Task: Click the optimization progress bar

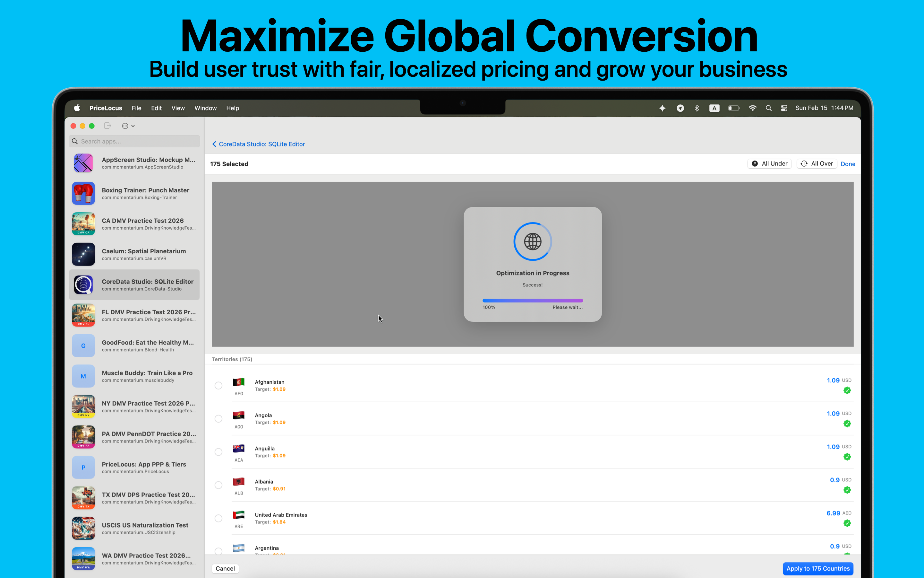Action: click(x=533, y=301)
